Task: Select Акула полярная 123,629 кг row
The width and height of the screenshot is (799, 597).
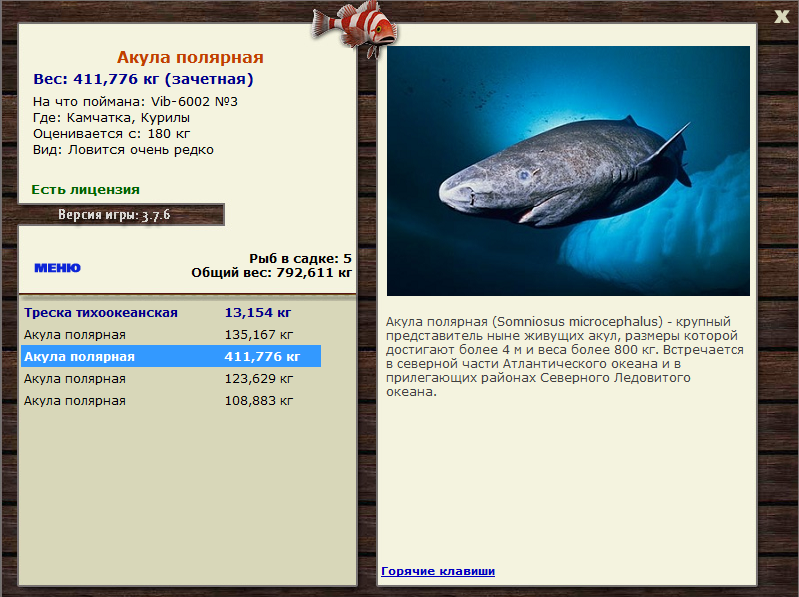Action: 171,378
